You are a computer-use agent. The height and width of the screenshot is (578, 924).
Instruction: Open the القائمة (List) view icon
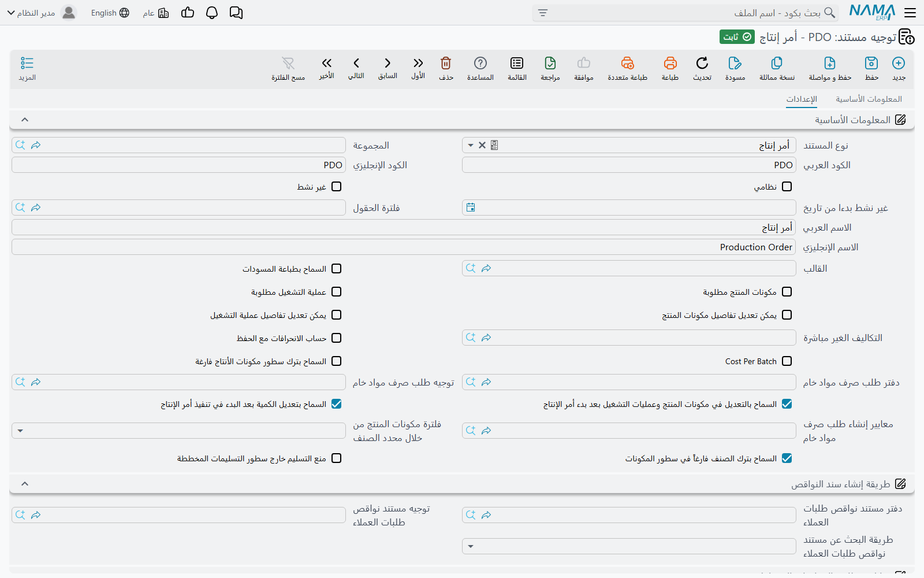517,63
